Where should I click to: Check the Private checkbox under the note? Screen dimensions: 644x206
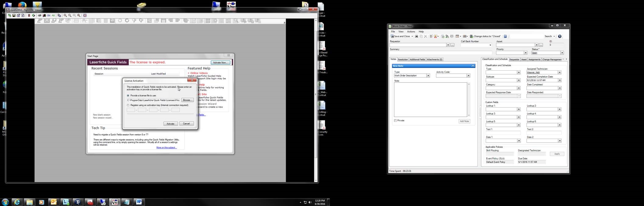click(395, 121)
